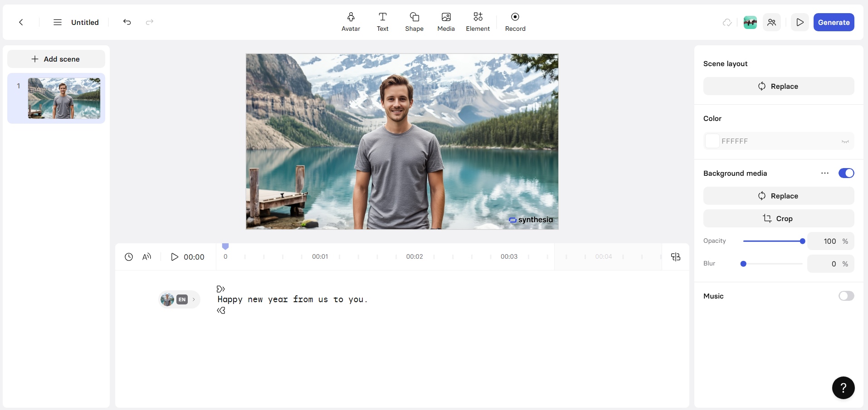
Task: Add a new scene
Action: pyautogui.click(x=56, y=59)
